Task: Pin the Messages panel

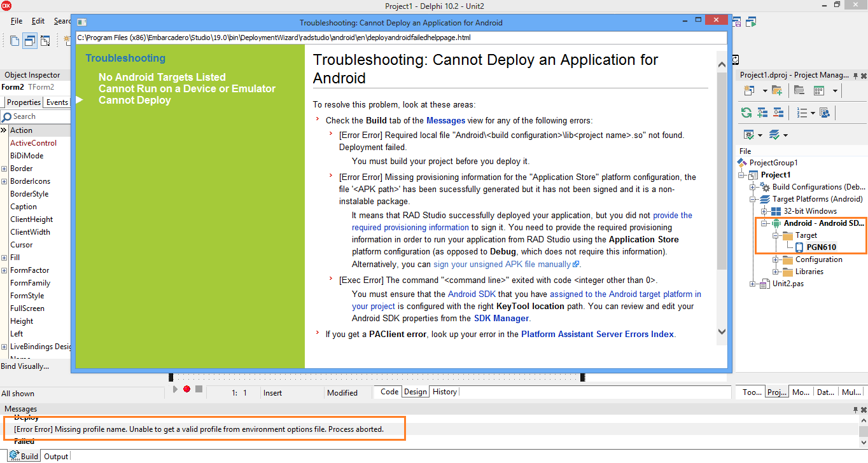Action: [x=855, y=409]
